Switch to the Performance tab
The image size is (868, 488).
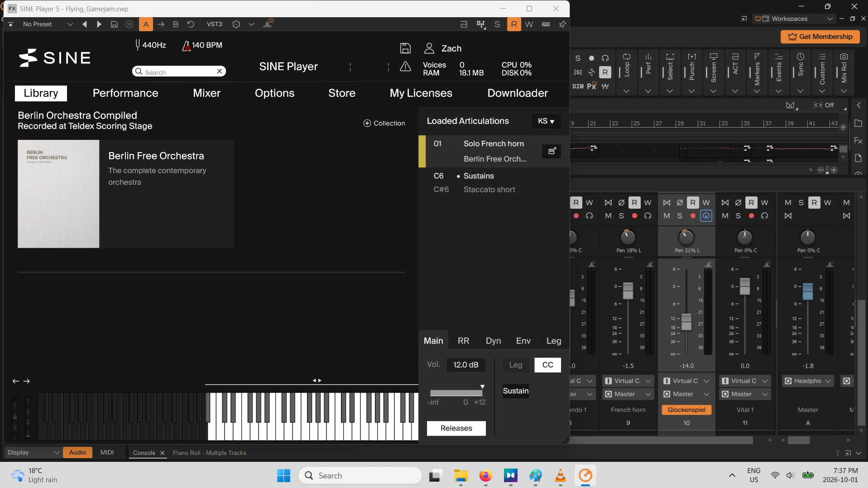pos(125,93)
